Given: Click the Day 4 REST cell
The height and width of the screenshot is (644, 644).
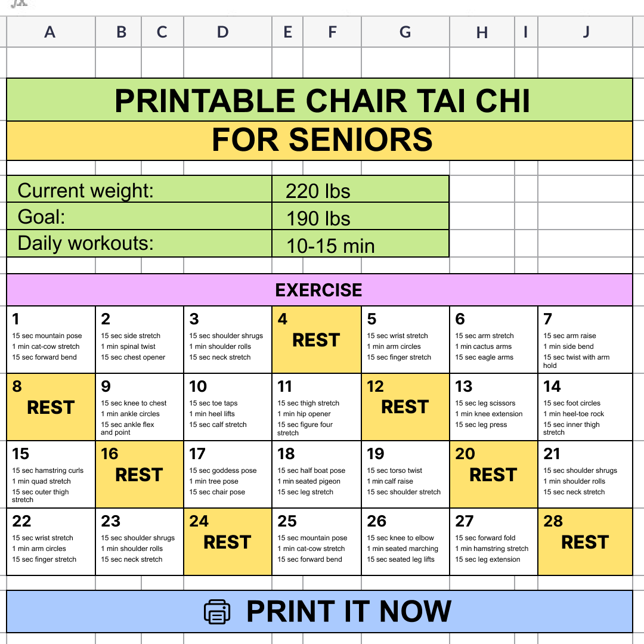Looking at the screenshot, I should (317, 340).
